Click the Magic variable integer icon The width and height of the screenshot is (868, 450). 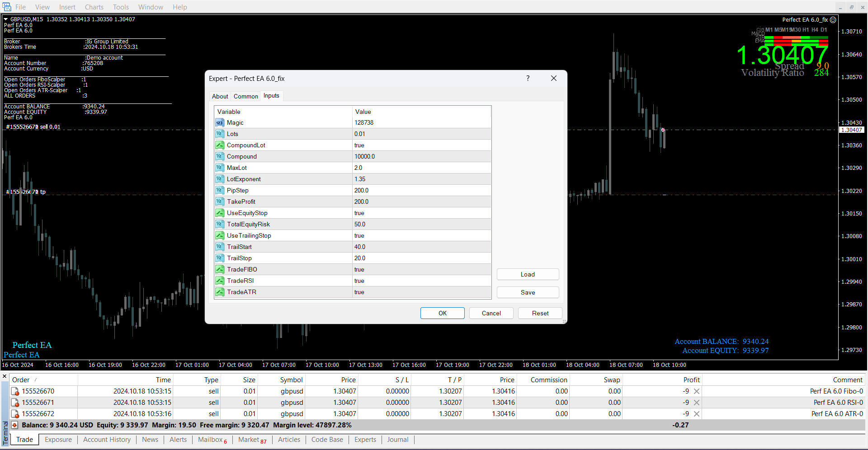(x=220, y=123)
